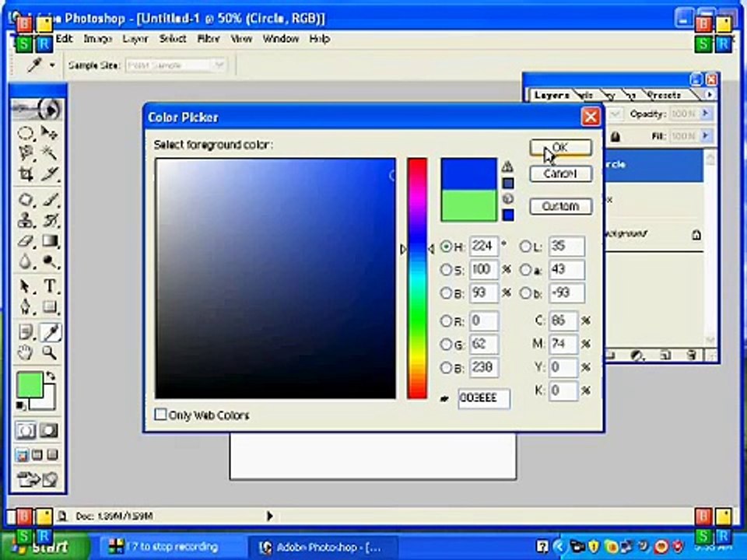Select the Lab a radio button

tap(525, 270)
